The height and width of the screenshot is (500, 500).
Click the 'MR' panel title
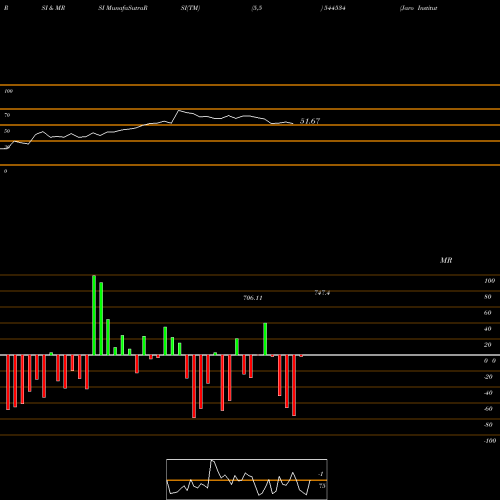point(446,260)
